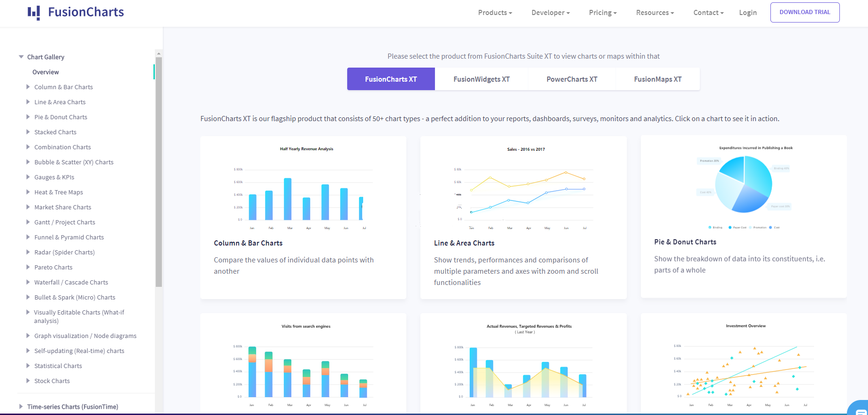Open Market Share Charts sidebar item

pos(63,207)
